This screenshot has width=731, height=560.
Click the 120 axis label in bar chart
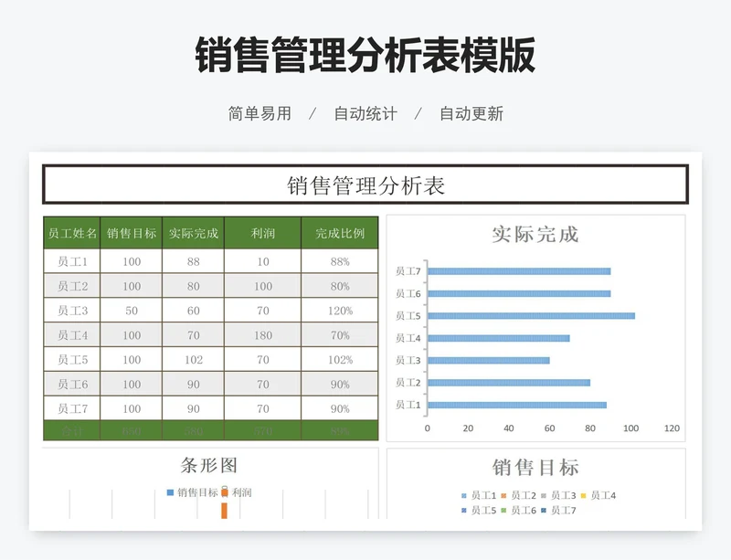(x=672, y=428)
